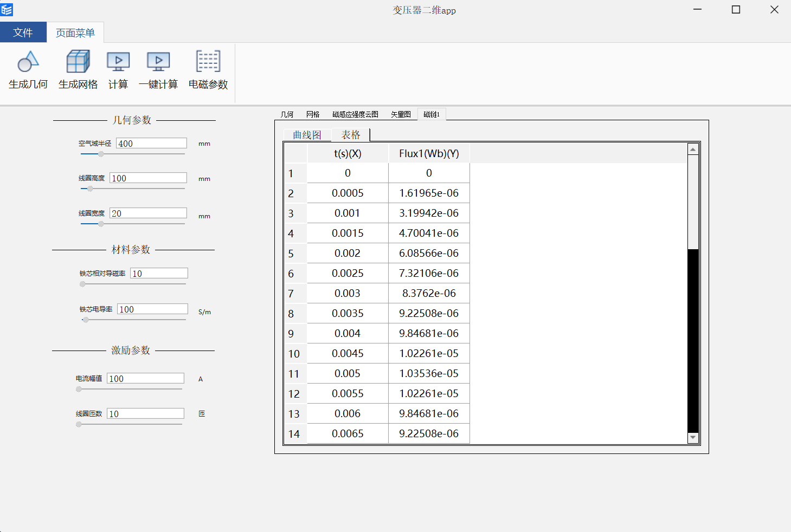Click the cell with value 3.19942e-06
The width and height of the screenshot is (791, 532).
pos(429,213)
